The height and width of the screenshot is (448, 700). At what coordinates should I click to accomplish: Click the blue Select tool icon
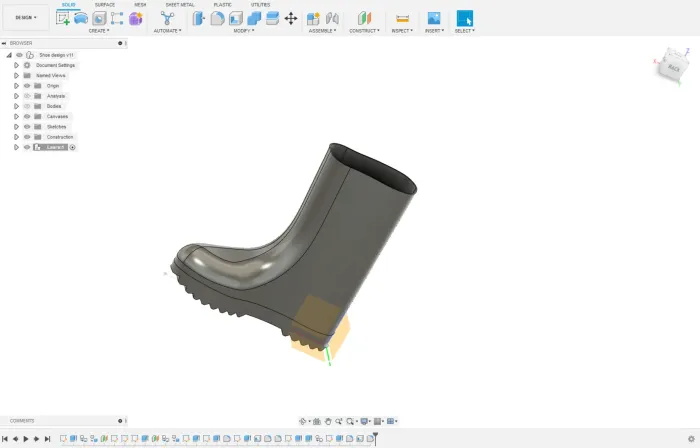[x=465, y=18]
